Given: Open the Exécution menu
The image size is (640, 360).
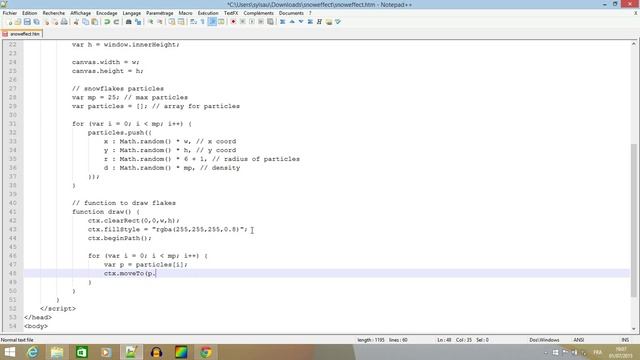Looking at the screenshot, I should (x=208, y=13).
